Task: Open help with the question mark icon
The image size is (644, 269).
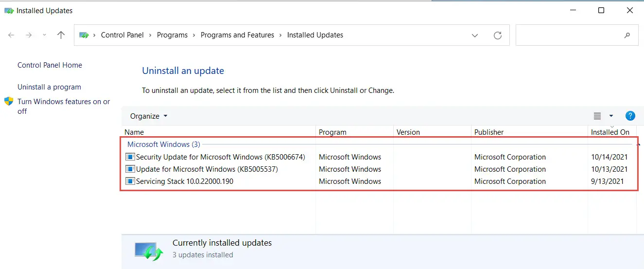Action: click(x=630, y=116)
